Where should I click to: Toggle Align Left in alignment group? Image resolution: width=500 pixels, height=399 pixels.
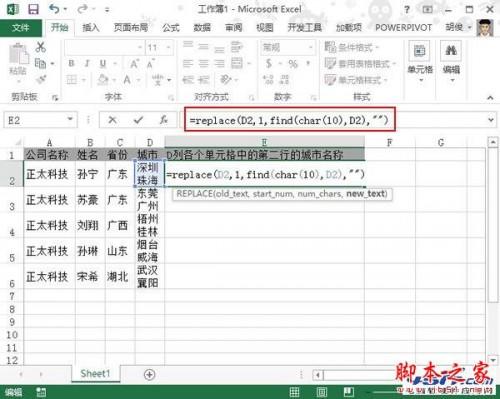pos(188,63)
